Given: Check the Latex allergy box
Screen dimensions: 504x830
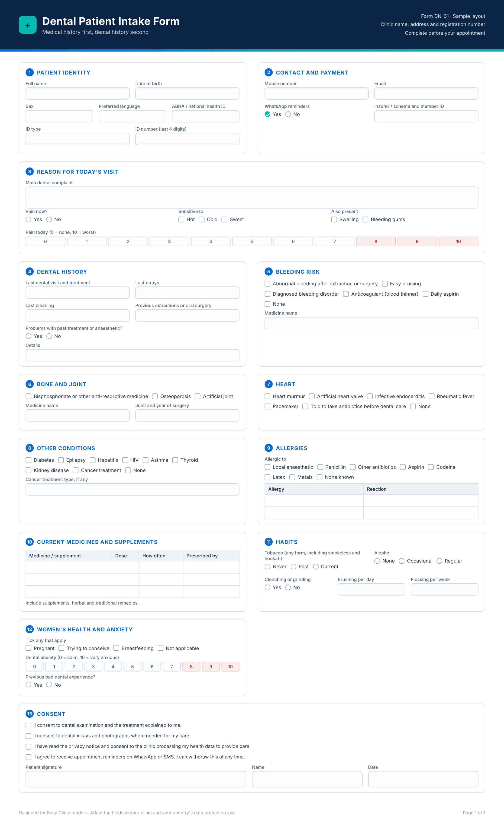Looking at the screenshot, I should (267, 477).
